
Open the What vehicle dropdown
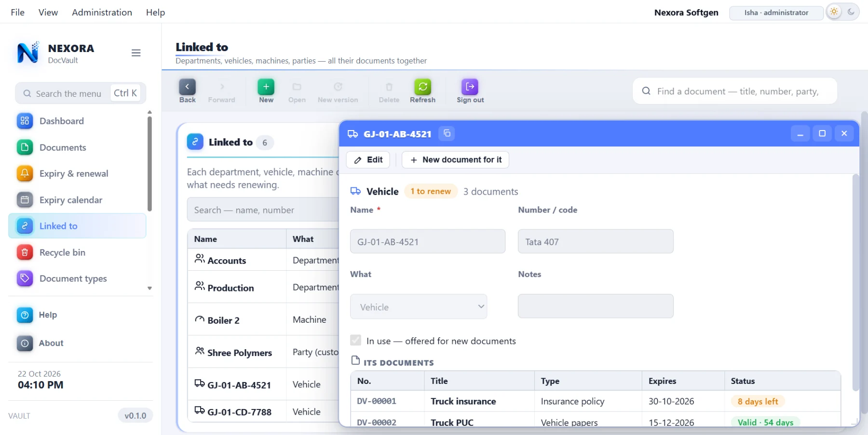(x=419, y=307)
